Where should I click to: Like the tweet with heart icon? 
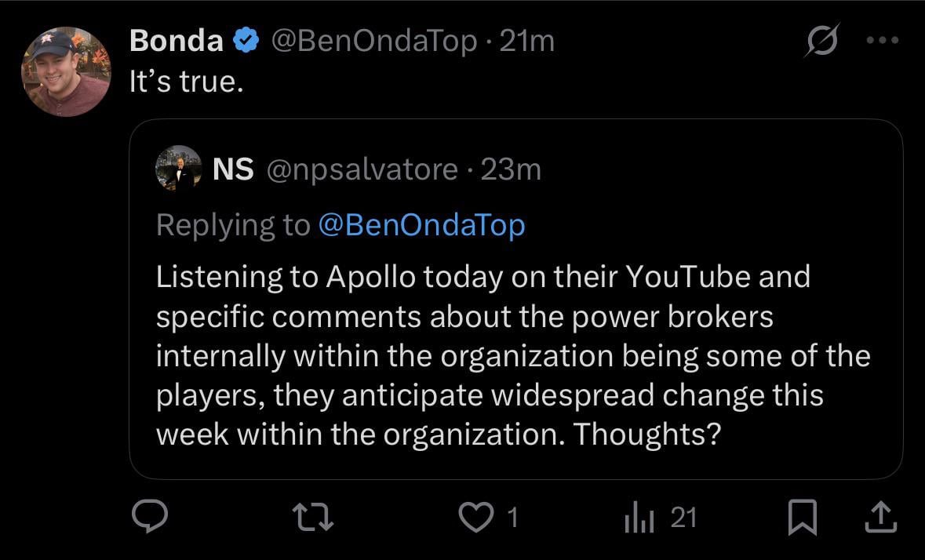475,518
